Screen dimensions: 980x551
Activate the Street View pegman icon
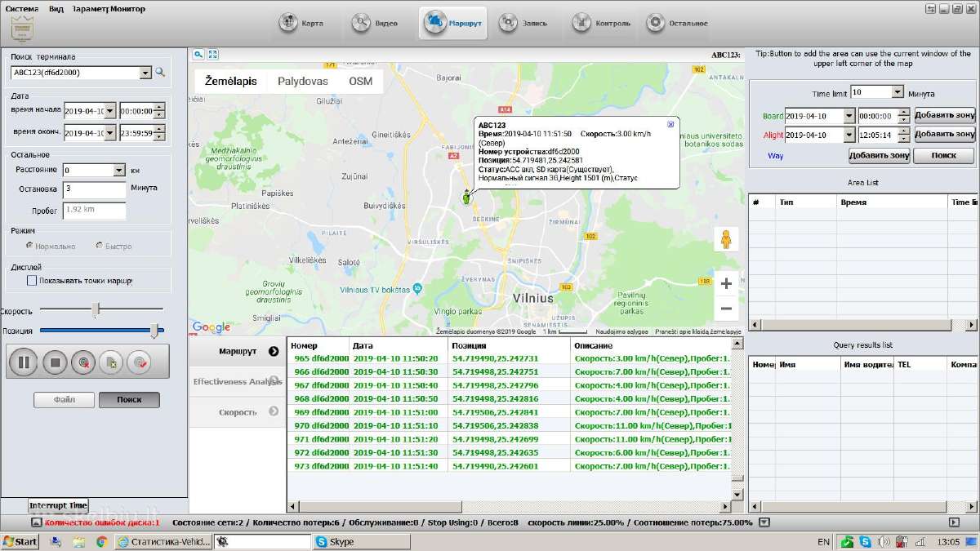click(x=726, y=240)
